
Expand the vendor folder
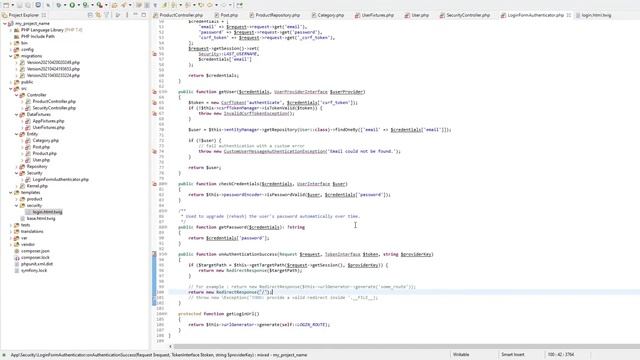pos(11,244)
